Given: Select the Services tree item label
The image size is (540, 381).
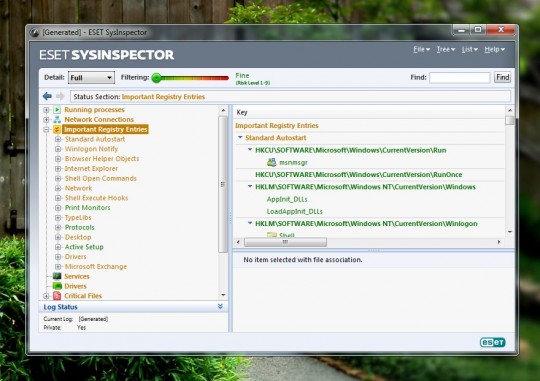Looking at the screenshot, I should [x=77, y=276].
